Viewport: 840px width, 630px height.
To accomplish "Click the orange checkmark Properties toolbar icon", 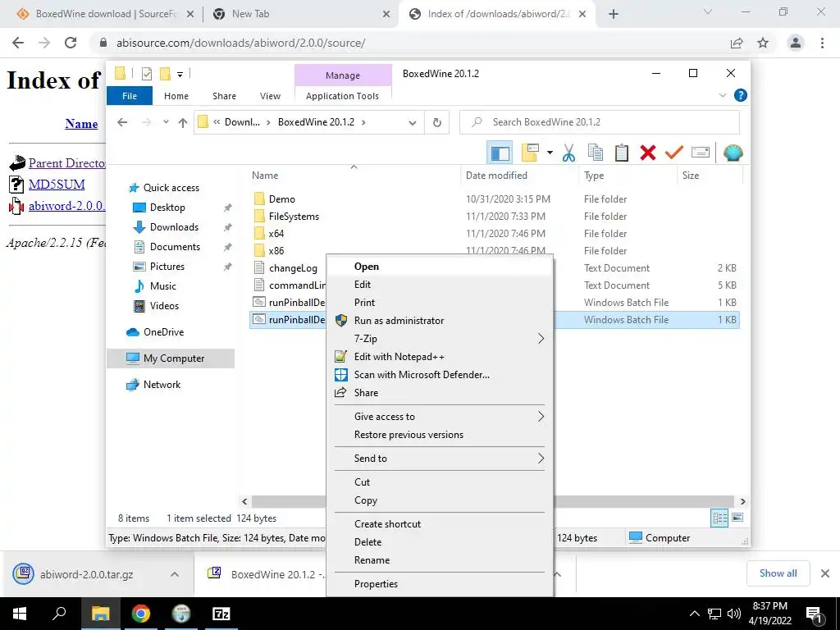I will pos(674,153).
